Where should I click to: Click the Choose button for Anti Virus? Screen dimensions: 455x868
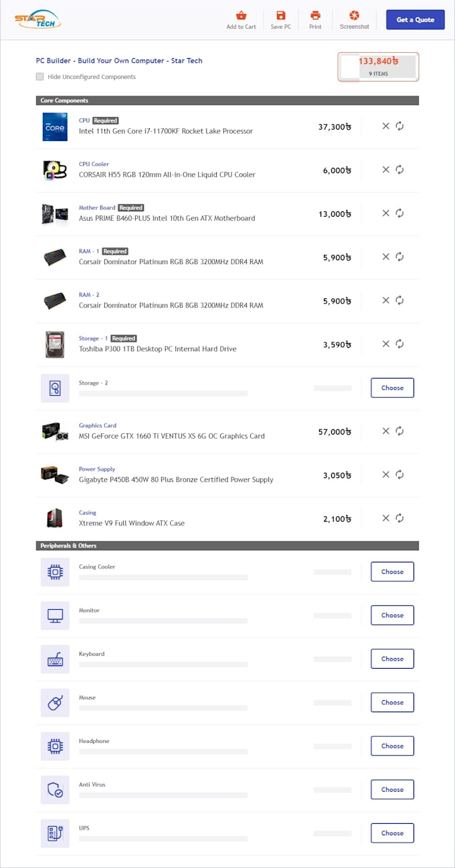[x=392, y=789]
